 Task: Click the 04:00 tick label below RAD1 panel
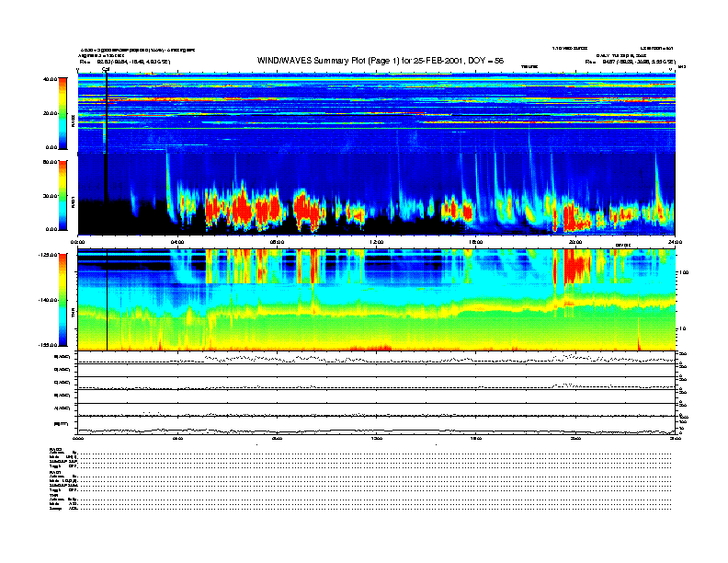pos(177,242)
